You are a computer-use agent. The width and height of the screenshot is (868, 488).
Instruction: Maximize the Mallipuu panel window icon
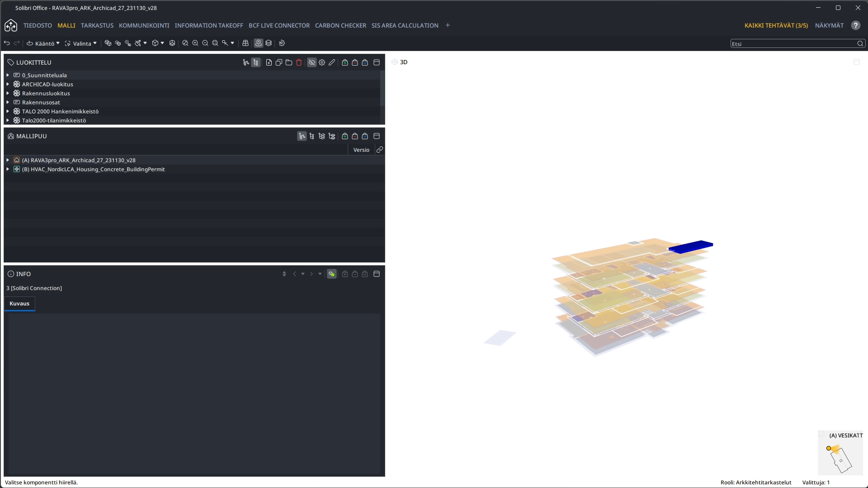(377, 136)
